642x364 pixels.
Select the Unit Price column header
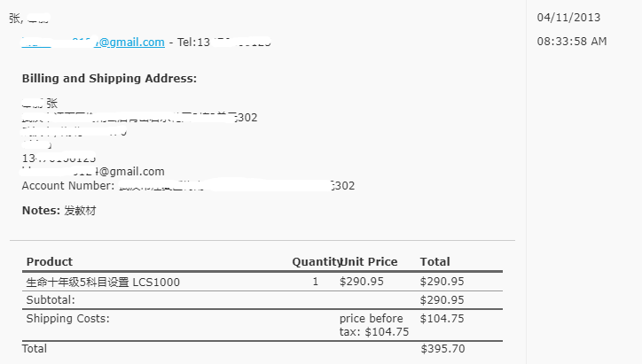click(x=369, y=262)
